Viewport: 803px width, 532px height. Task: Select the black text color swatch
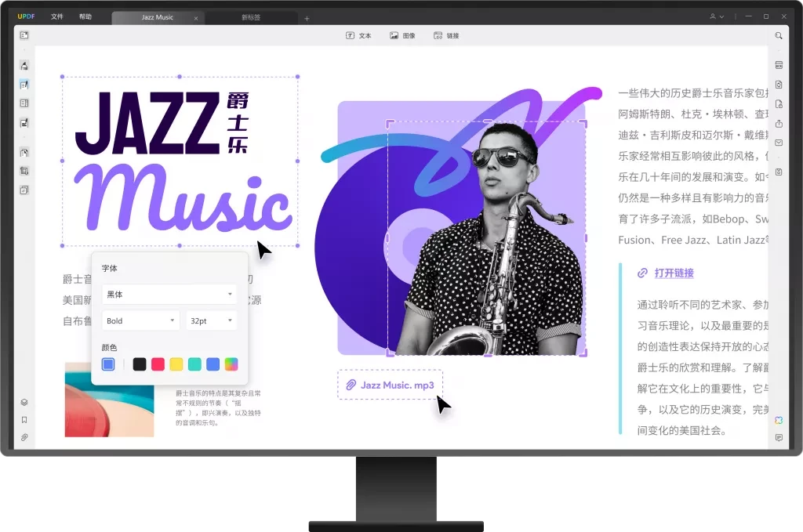click(140, 364)
